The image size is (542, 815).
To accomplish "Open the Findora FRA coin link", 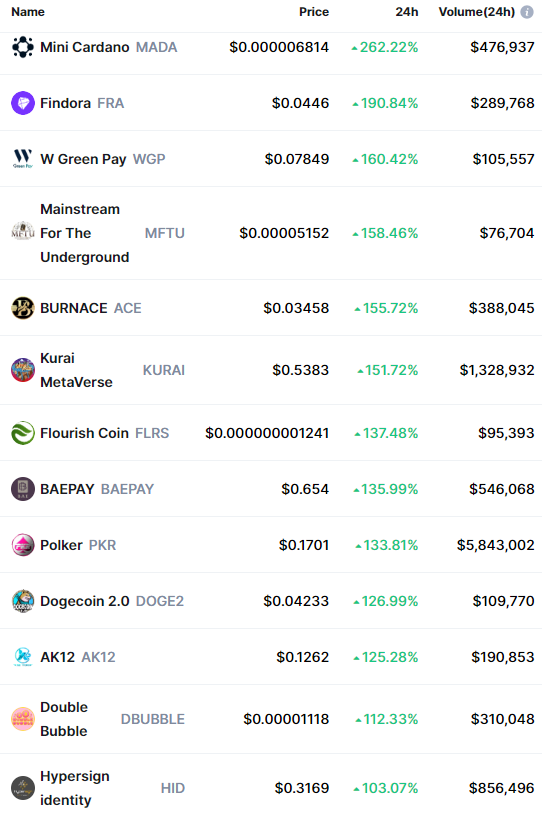I will [x=82, y=103].
